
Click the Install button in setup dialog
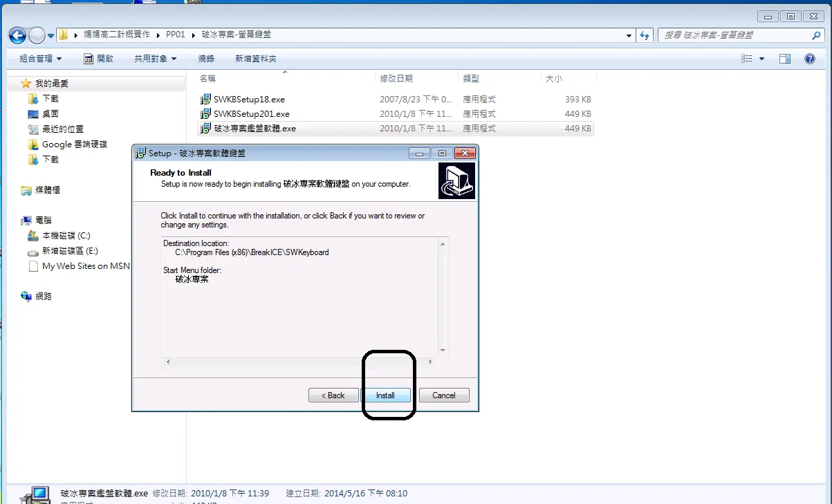(385, 395)
